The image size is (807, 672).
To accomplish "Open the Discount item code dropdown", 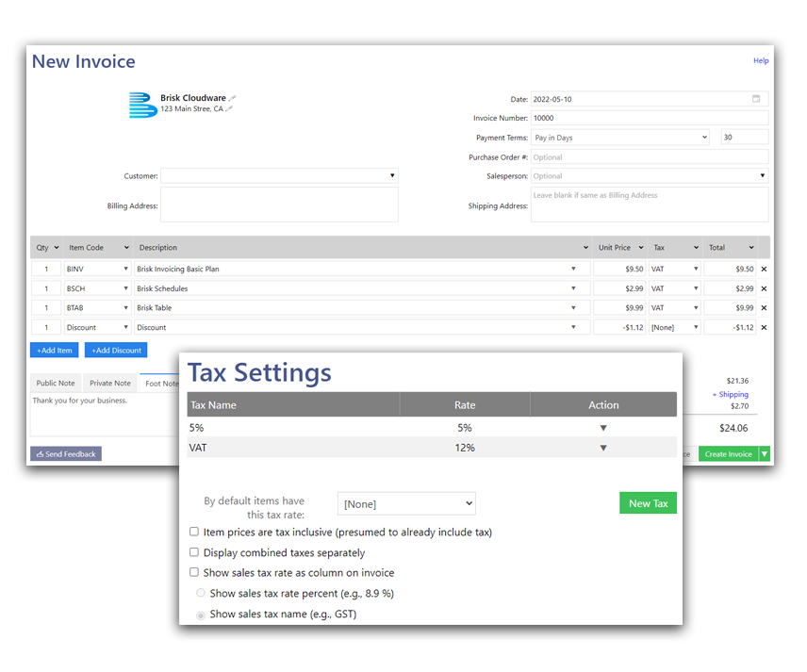I will pos(125,327).
